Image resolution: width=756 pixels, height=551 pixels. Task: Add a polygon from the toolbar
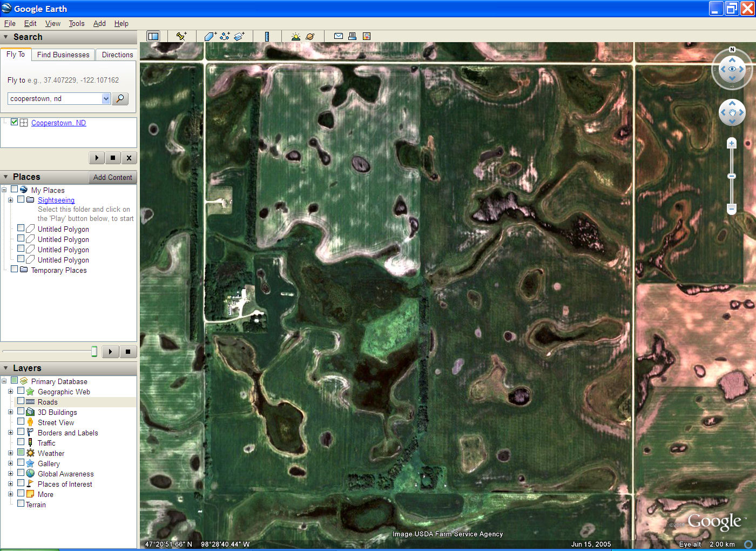pos(210,36)
